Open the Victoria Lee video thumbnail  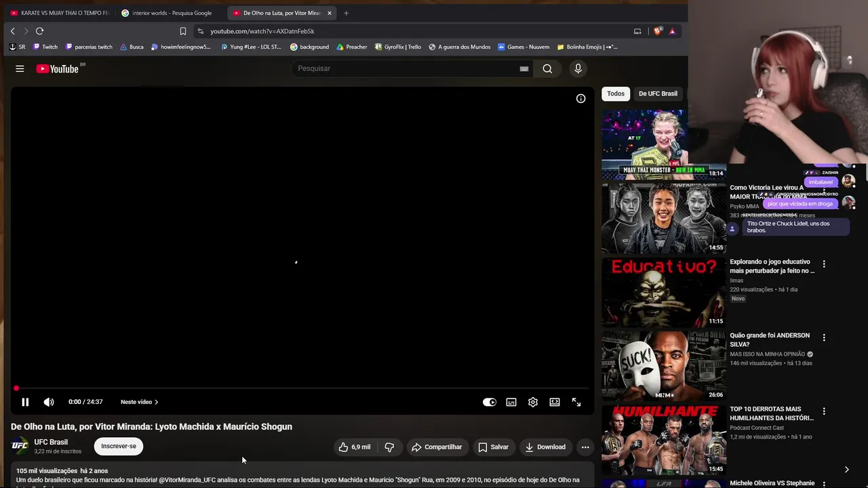click(x=664, y=218)
